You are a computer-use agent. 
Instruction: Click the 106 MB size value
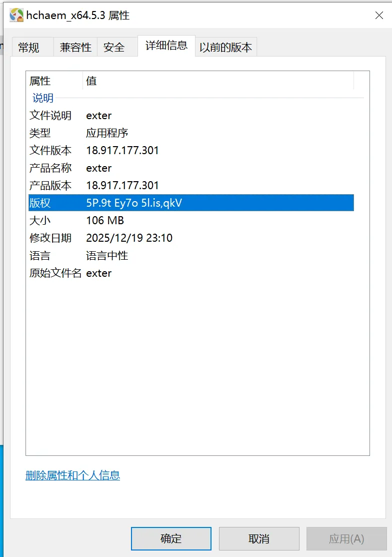(105, 221)
